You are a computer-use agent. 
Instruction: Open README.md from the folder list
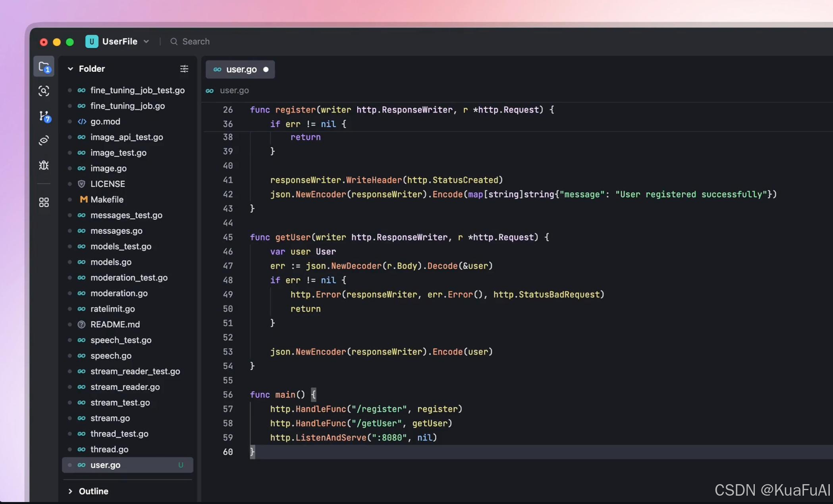tap(115, 324)
